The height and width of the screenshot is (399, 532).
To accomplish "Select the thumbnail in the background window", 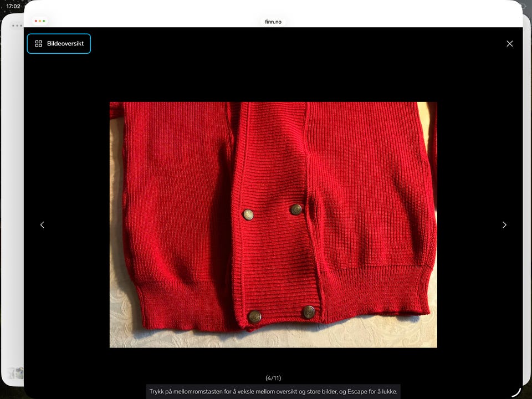I will pos(16,373).
